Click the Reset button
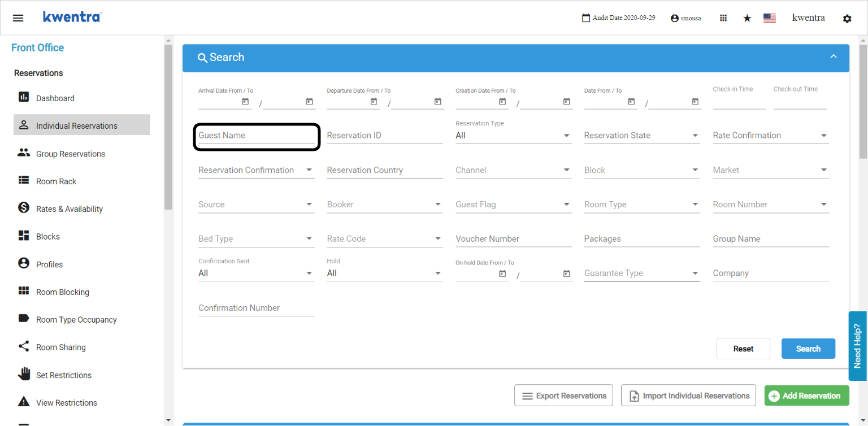868x426 pixels. coord(743,349)
